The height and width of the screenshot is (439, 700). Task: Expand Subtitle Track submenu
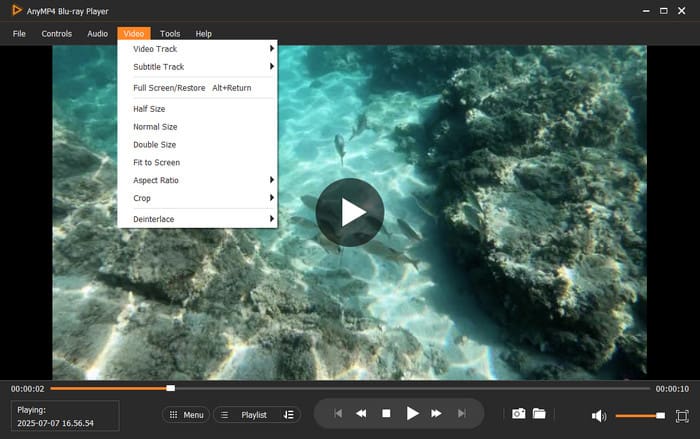[197, 67]
